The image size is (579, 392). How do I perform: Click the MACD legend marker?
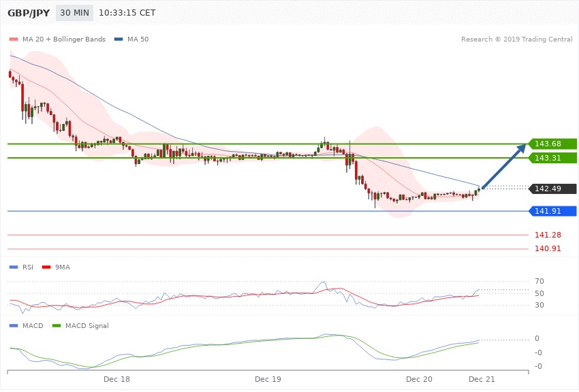14,326
